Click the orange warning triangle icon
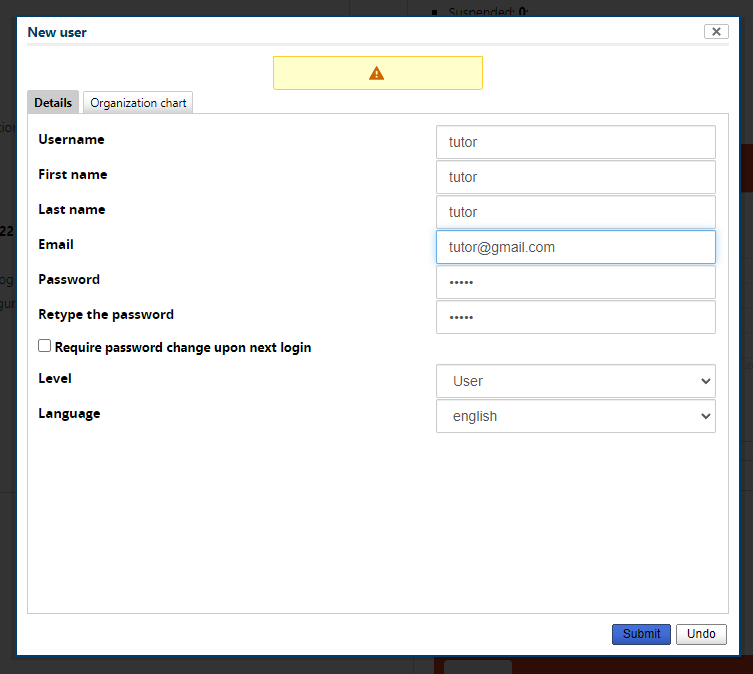 click(x=376, y=73)
